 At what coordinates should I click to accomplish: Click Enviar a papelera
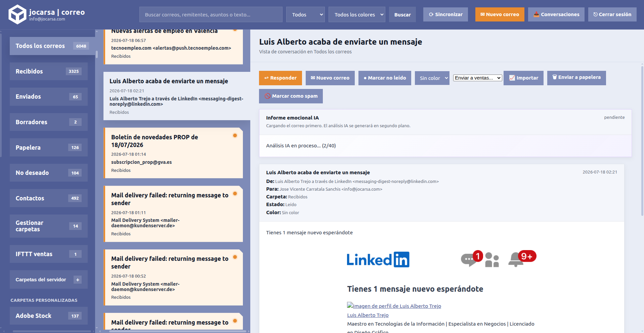[576, 78]
